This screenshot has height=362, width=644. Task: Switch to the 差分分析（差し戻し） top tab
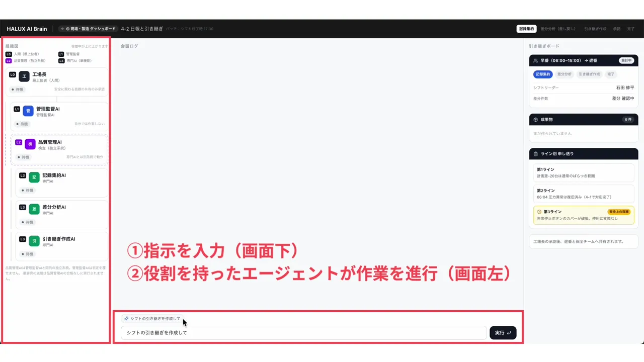pos(558,29)
